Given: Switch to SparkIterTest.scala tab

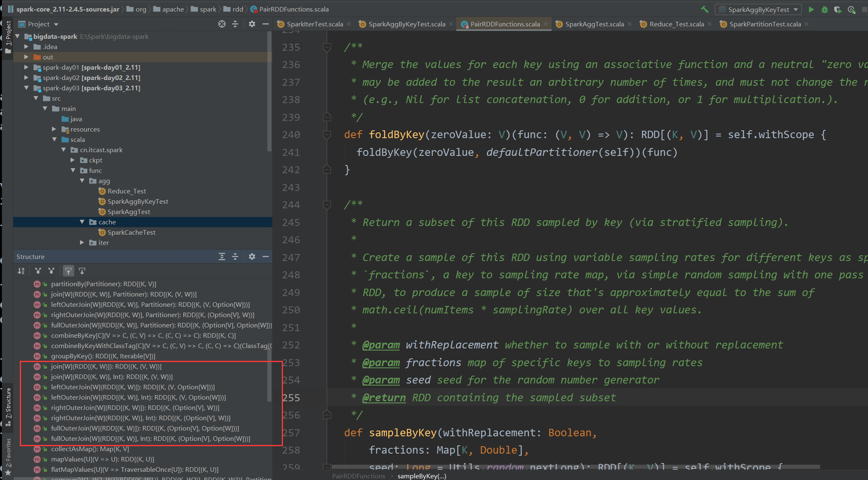Looking at the screenshot, I should [x=315, y=24].
